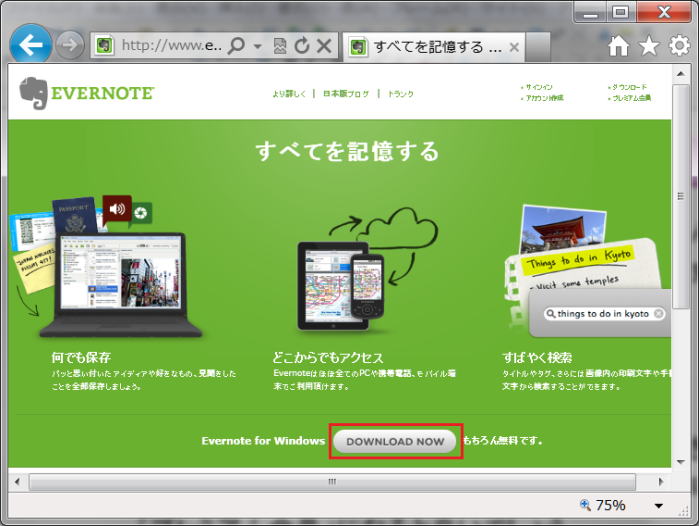Click the すばやく検索 heading
This screenshot has height=526, width=699.
[x=537, y=358]
